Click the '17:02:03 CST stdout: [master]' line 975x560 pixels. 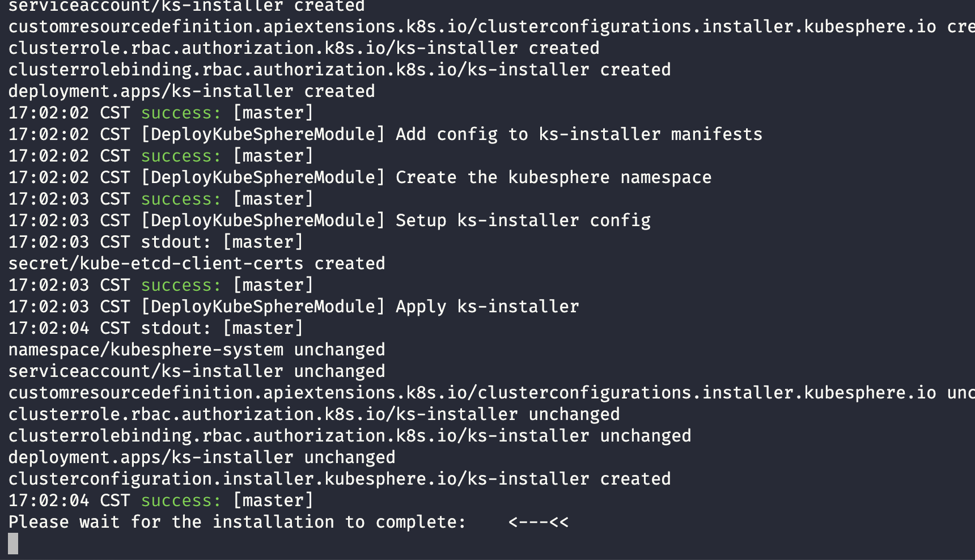[x=156, y=242]
